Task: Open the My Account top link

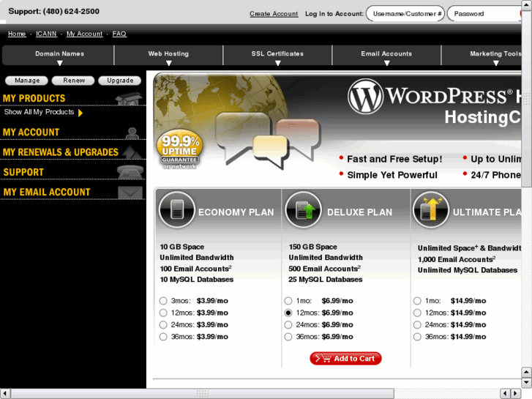Action: [x=84, y=34]
